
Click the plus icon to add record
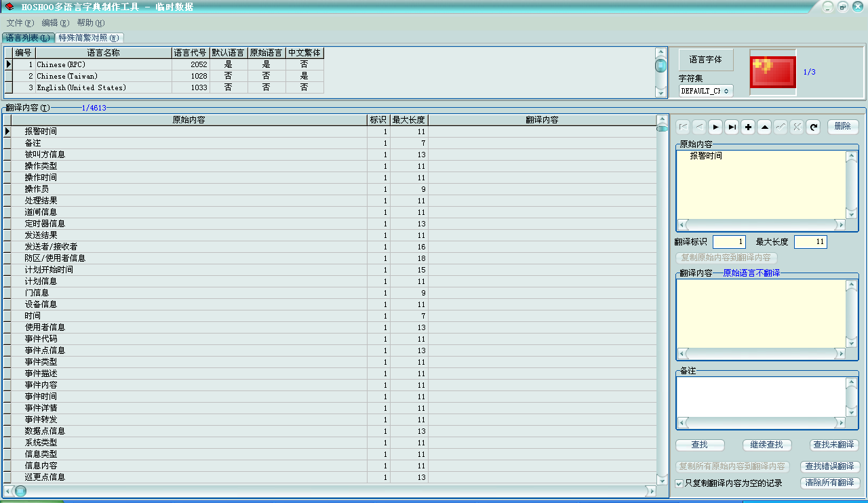point(748,127)
